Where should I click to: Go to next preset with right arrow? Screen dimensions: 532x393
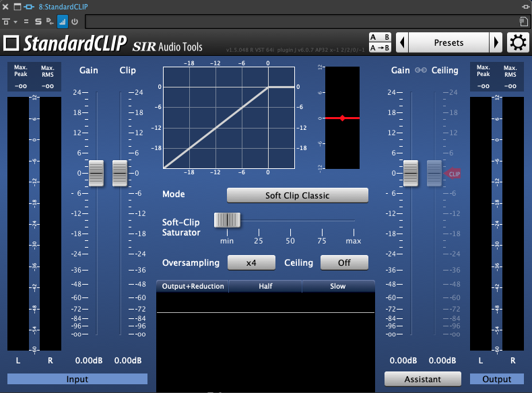[496, 42]
